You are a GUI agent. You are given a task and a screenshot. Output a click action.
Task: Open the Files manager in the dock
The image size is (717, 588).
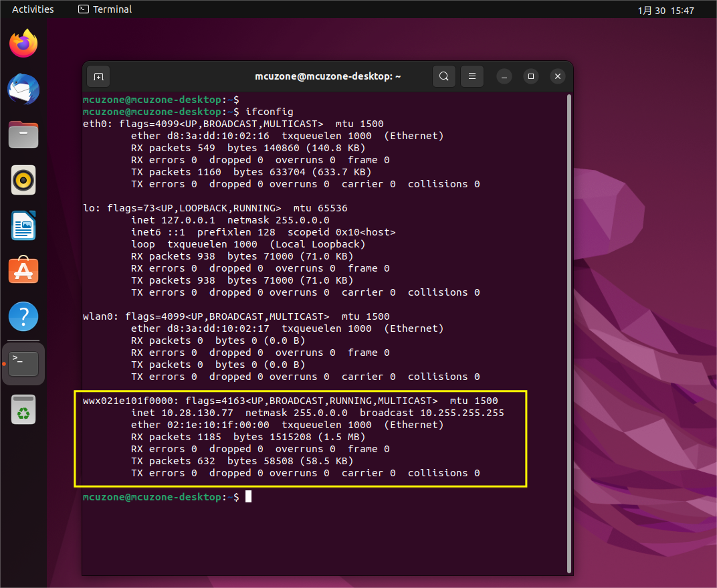[23, 134]
